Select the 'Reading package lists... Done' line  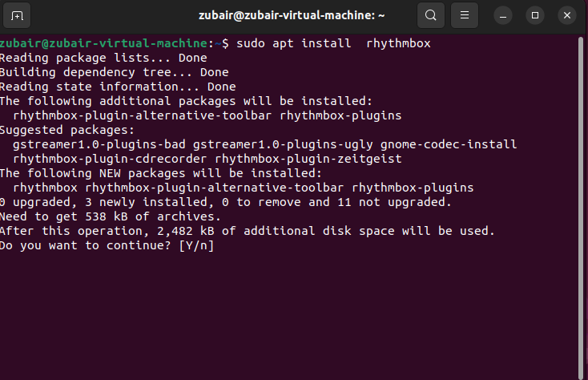click(x=103, y=59)
